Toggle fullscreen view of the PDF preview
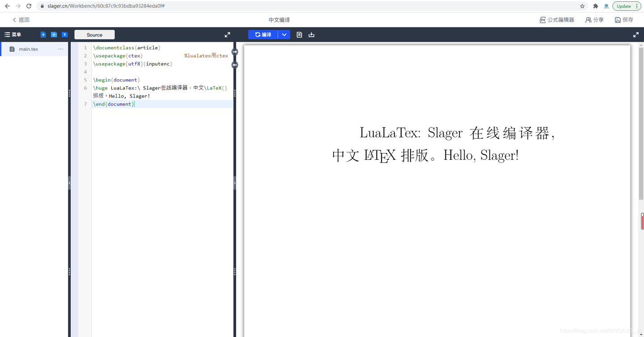The width and height of the screenshot is (644, 337). coord(636,34)
